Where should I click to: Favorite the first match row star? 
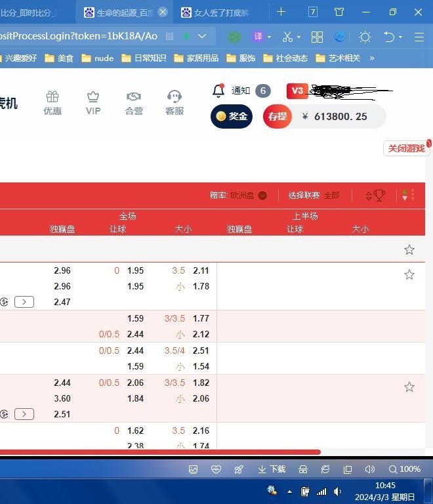click(x=409, y=275)
